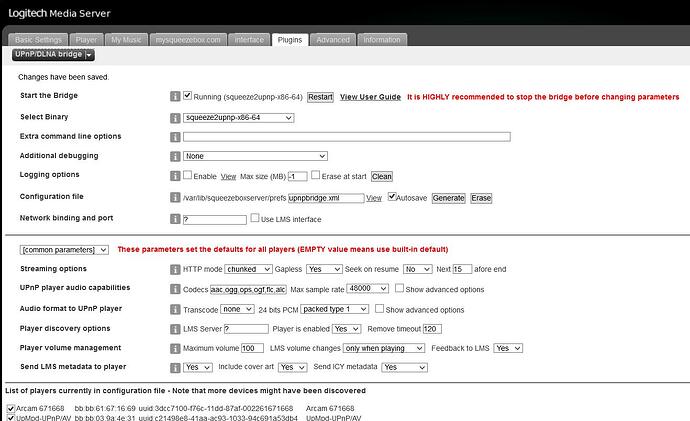Viewport: 690px width, 421px height.
Task: Click the info icon beside Select Binary
Action: click(x=175, y=118)
